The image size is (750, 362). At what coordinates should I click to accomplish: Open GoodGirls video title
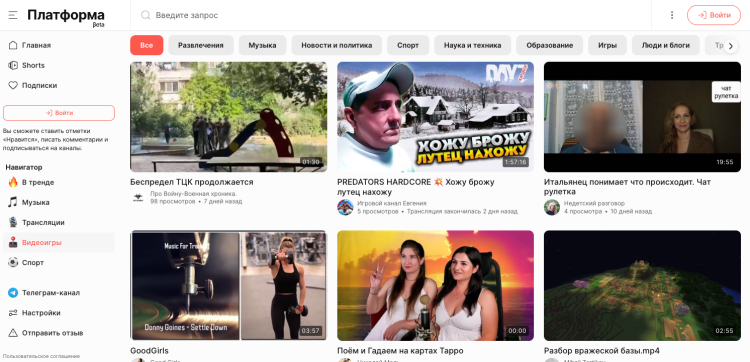[149, 351]
